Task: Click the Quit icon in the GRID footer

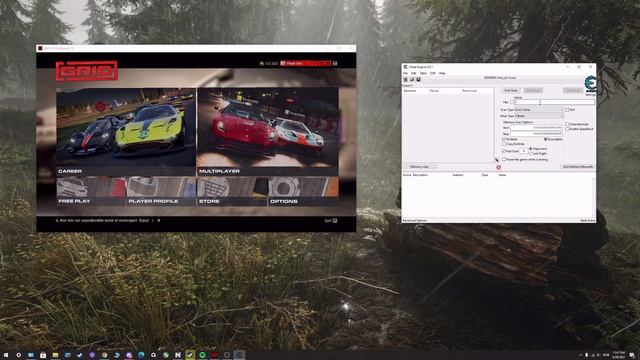Action: pos(335,220)
